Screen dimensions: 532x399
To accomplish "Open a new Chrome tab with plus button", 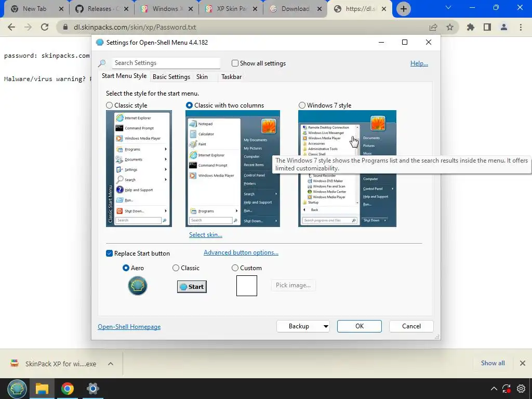I will pyautogui.click(x=403, y=9).
